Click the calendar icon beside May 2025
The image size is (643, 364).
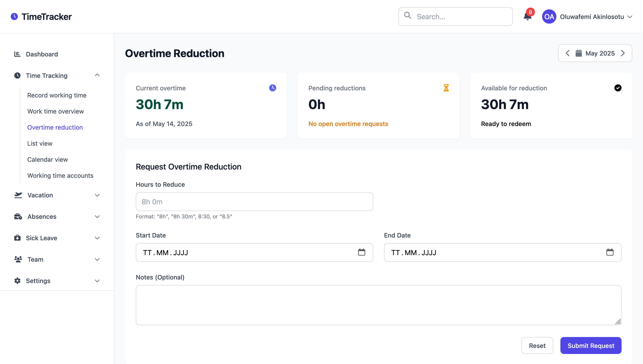pyautogui.click(x=578, y=53)
